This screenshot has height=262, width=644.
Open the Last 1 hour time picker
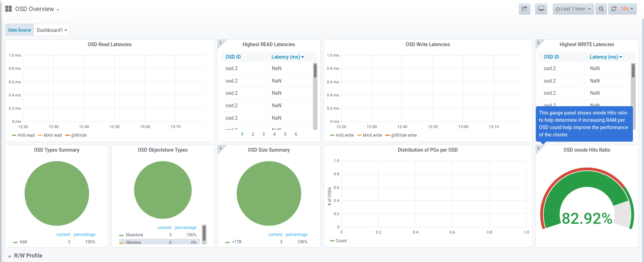573,9
